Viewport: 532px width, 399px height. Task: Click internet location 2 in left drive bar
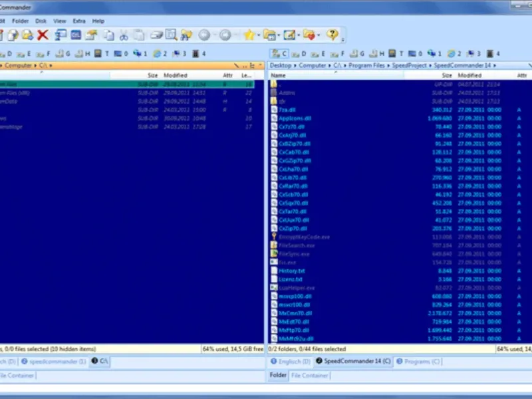pos(160,54)
